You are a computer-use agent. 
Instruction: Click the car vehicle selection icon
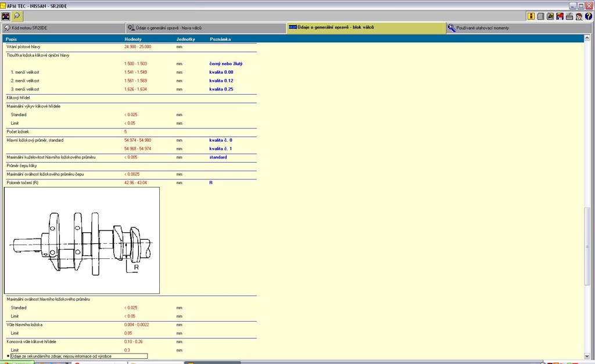pos(6,16)
